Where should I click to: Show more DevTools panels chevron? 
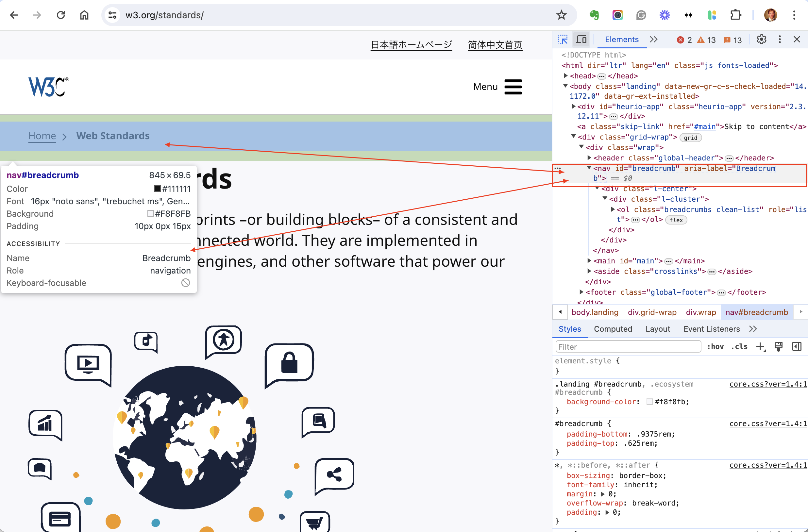tap(653, 40)
